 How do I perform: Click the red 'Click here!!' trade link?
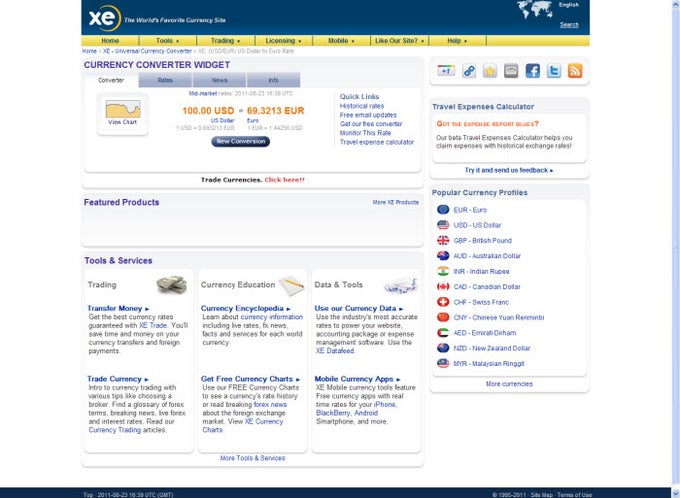click(x=284, y=180)
